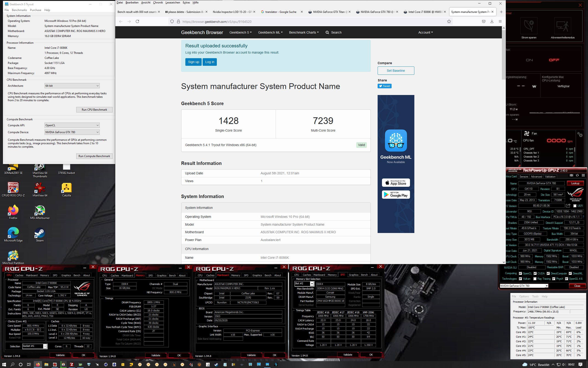Open Firefox downloads panel

tap(492, 21)
